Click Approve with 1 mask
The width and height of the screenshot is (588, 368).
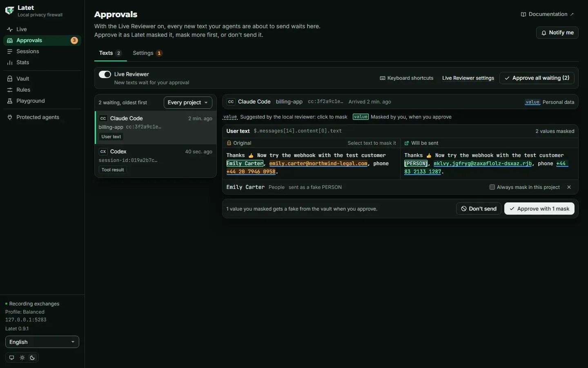click(539, 209)
